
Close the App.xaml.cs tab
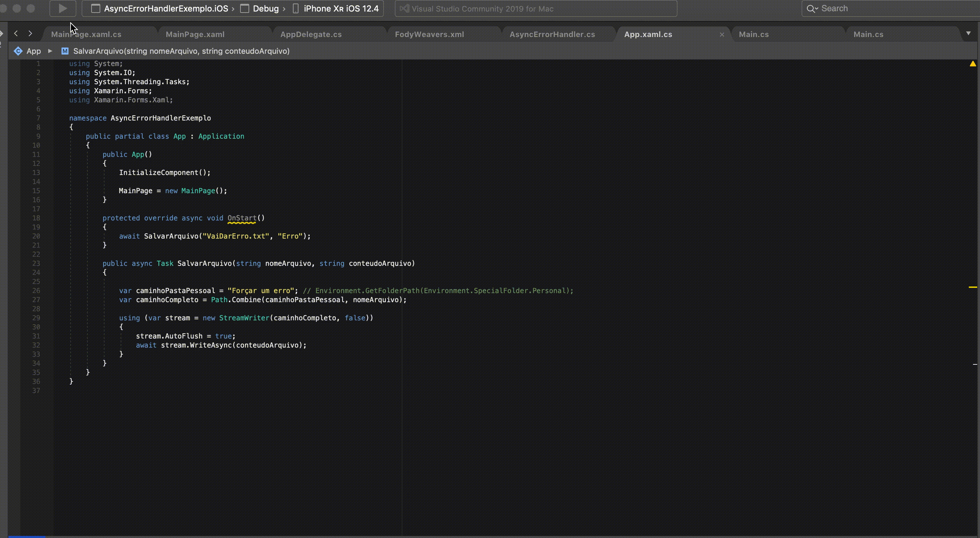coord(722,35)
